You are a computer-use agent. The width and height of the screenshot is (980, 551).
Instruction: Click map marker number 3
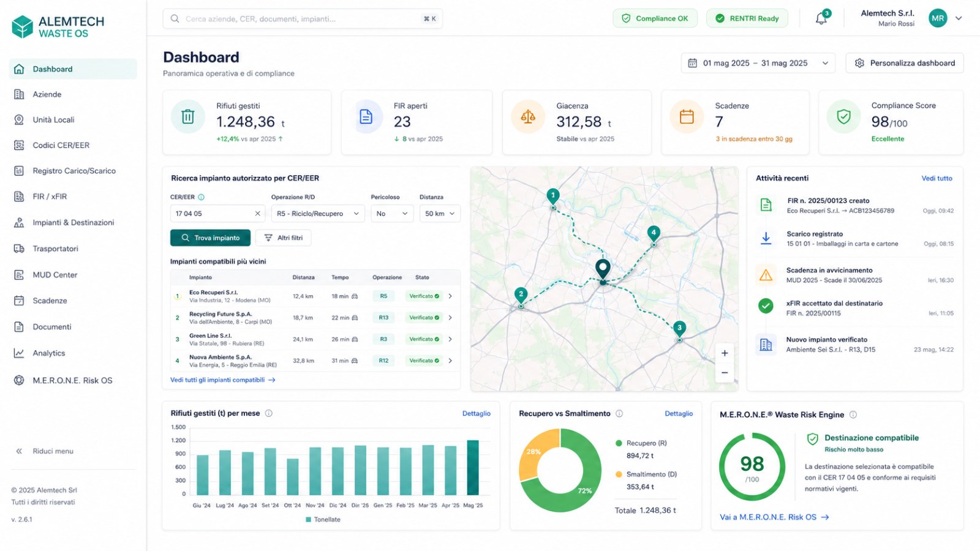coord(679,329)
